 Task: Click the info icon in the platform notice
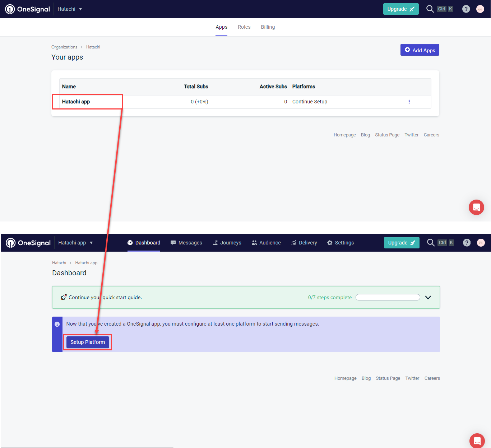[x=57, y=324]
